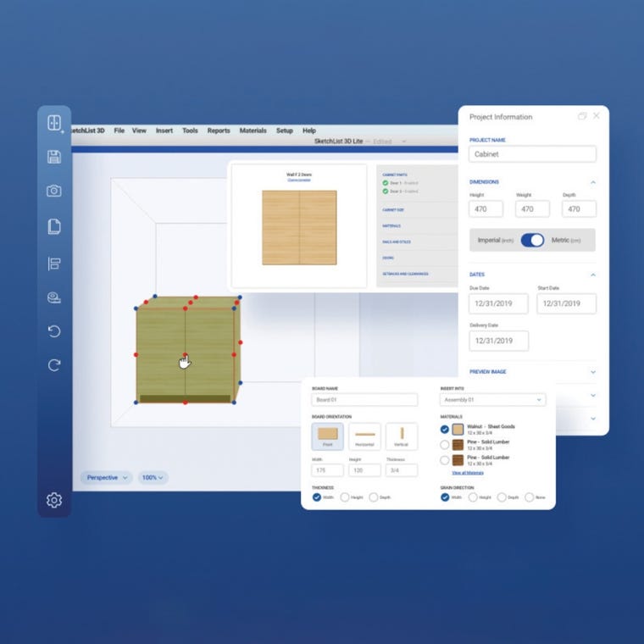Click the View all Materials link

point(468,473)
